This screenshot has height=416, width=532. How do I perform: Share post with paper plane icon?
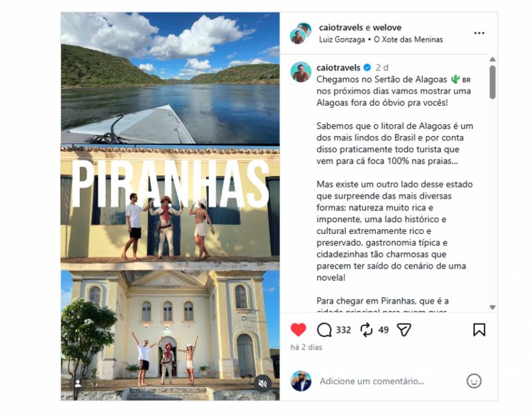click(404, 330)
